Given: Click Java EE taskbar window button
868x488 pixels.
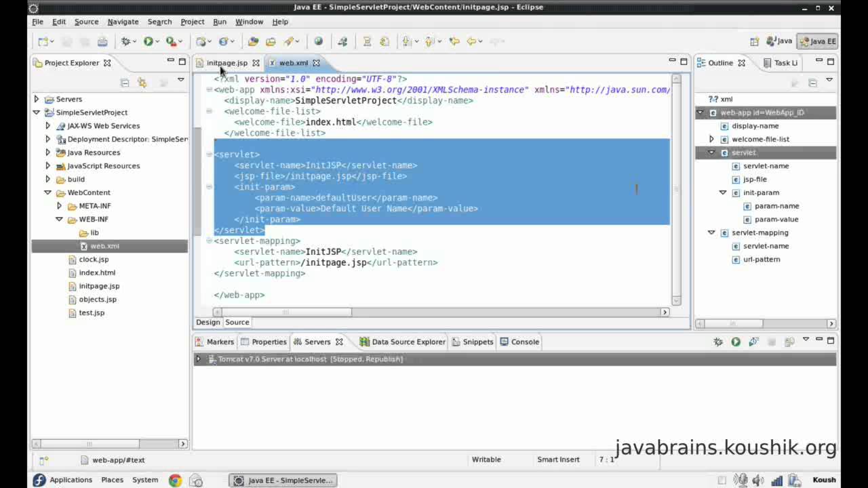Looking at the screenshot, I should [283, 481].
